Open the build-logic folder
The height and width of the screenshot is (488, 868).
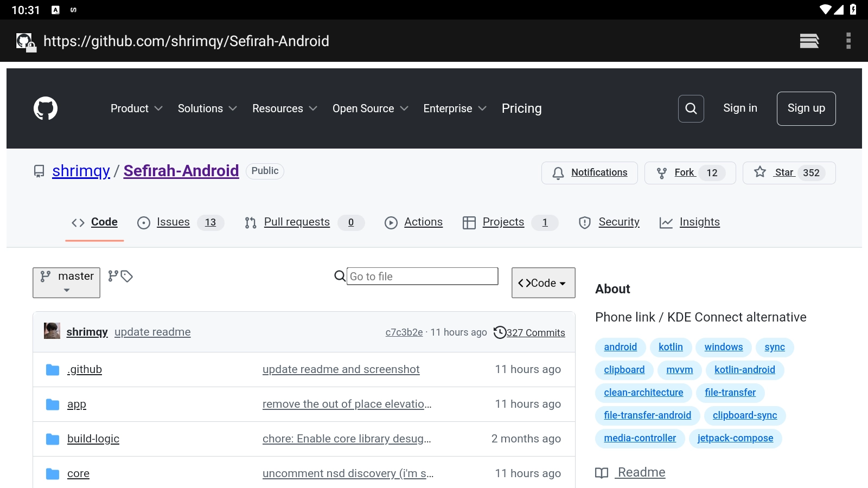pos(93,439)
